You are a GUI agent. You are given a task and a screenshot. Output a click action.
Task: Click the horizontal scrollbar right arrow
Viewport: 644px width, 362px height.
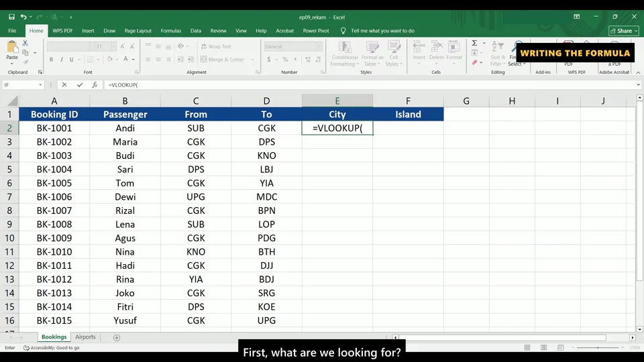tap(633, 337)
